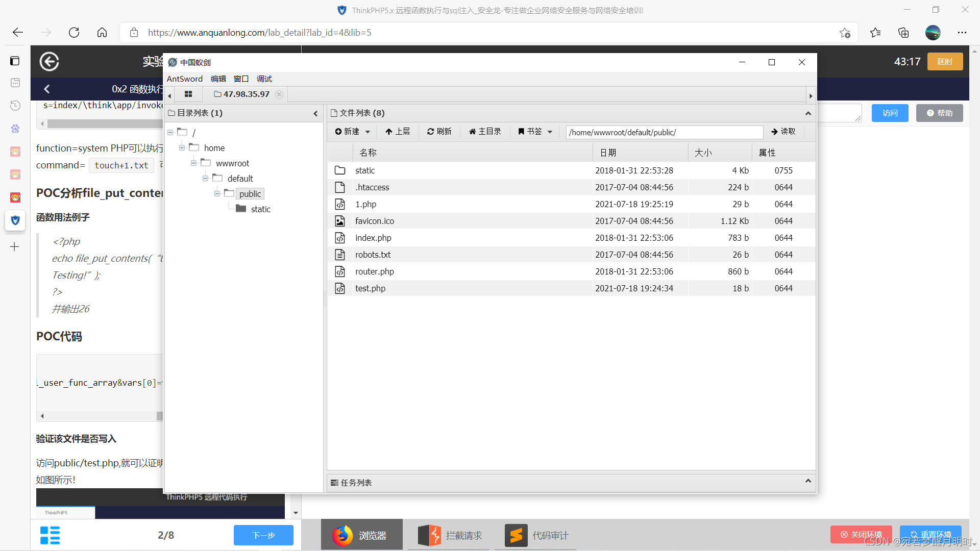The image size is (980, 551).
Task: Click the favicon.ico image file icon
Action: tap(340, 221)
